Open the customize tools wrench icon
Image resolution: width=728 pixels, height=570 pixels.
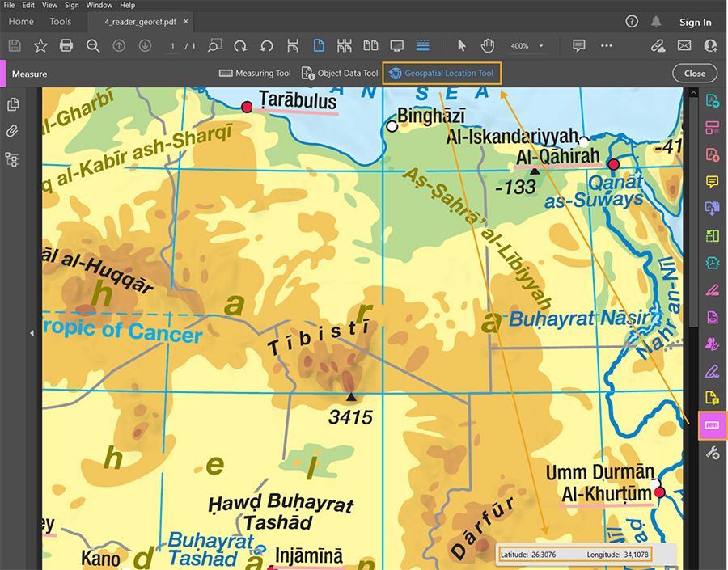pos(712,452)
